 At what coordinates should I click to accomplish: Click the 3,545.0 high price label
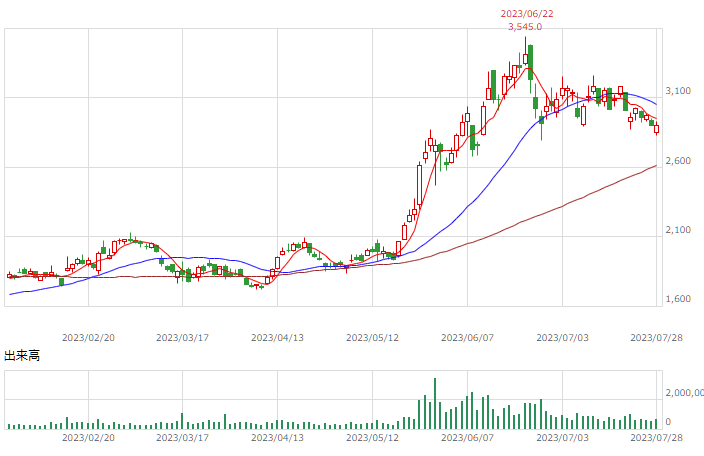pos(525,27)
